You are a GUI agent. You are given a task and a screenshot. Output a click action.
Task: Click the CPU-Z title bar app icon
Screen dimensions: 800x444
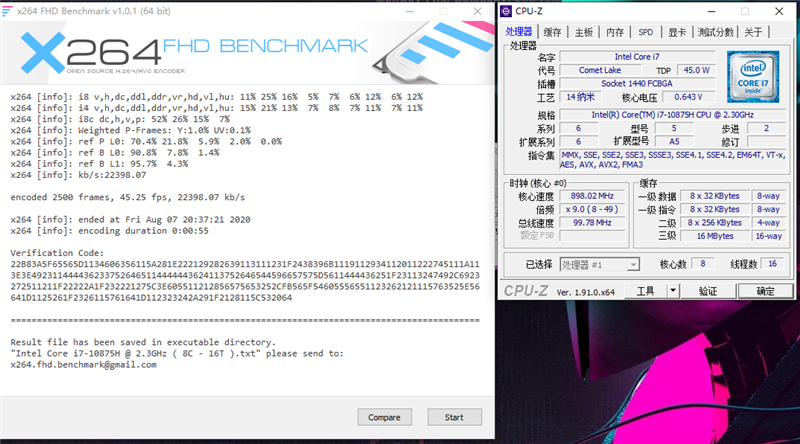tap(506, 11)
